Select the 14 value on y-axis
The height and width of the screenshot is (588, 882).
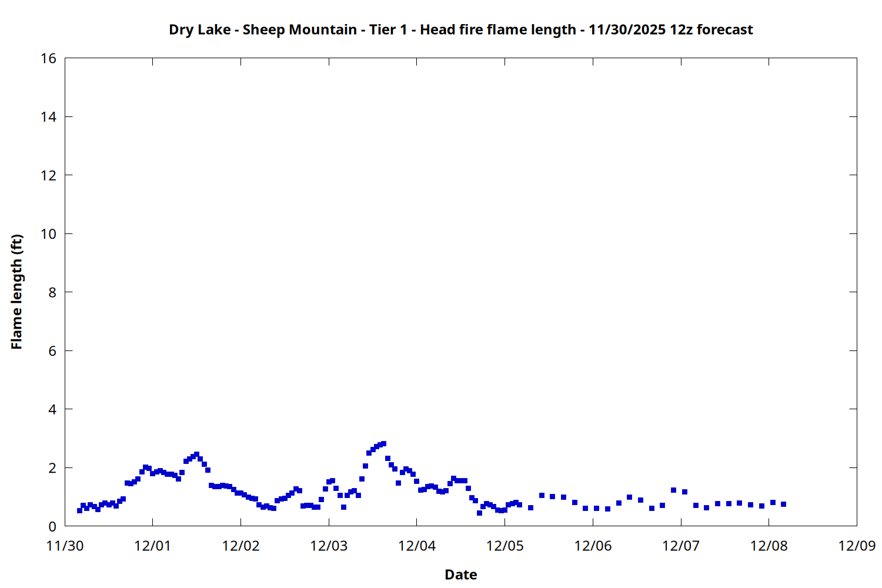[49, 117]
